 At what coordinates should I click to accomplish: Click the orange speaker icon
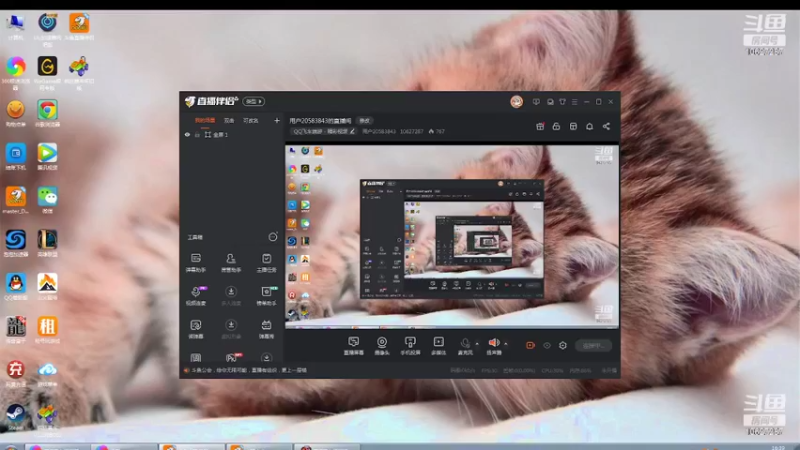click(493, 343)
